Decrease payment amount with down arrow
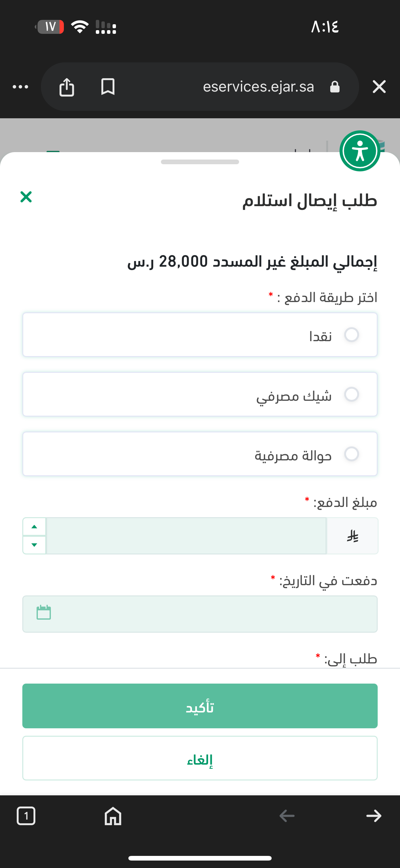Image resolution: width=400 pixels, height=868 pixels. [34, 545]
